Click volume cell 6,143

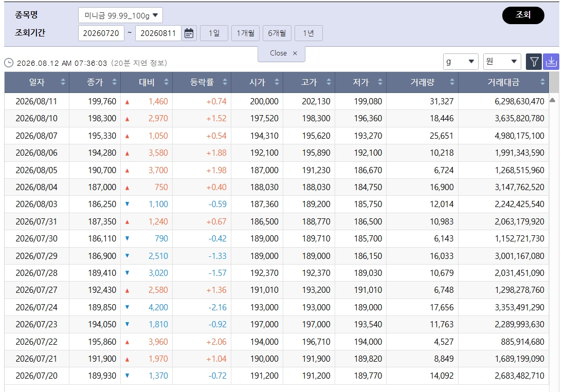coord(444,238)
